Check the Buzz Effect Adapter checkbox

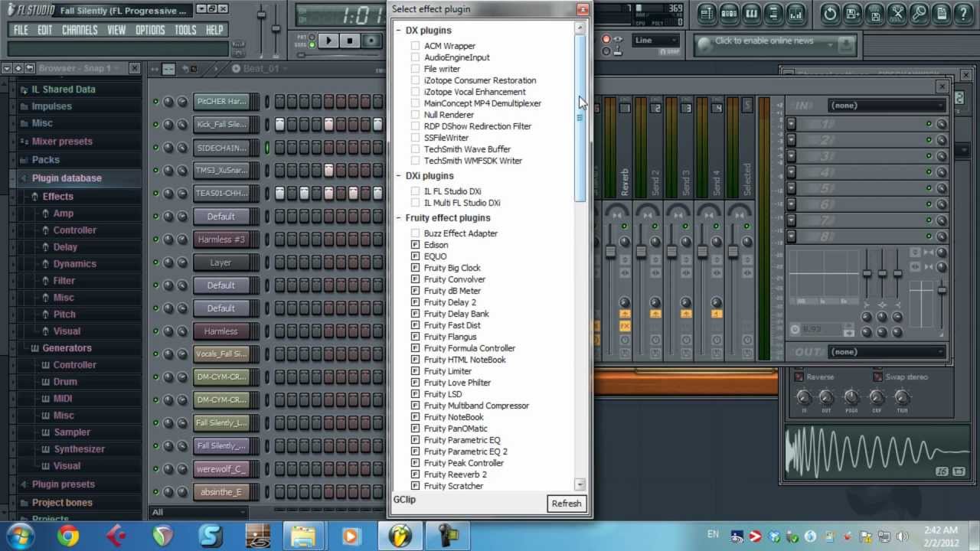pyautogui.click(x=415, y=233)
